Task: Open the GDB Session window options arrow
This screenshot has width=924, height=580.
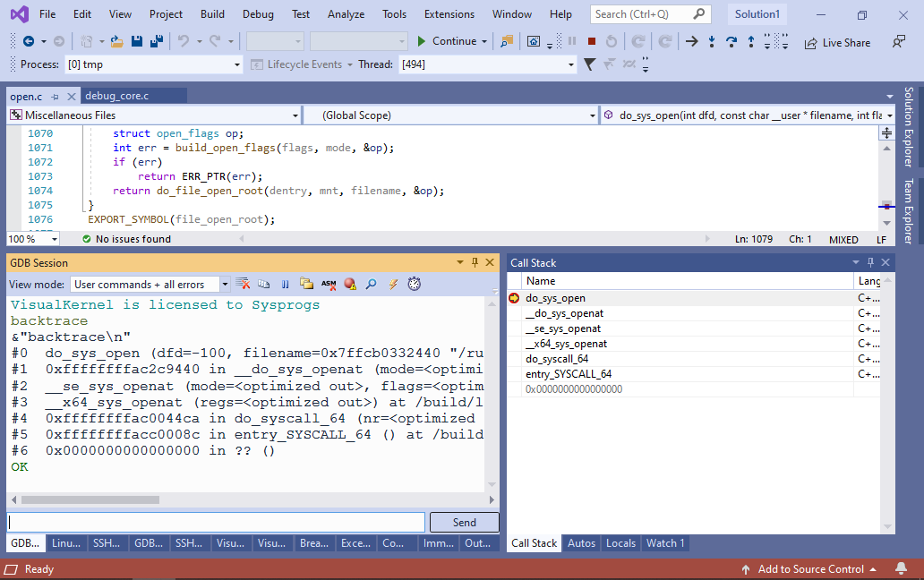Action: (x=459, y=262)
